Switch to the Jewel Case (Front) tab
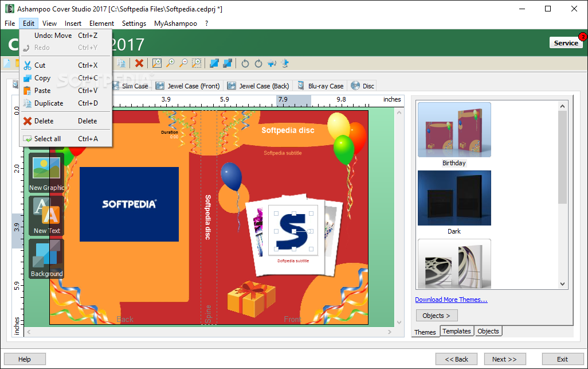The height and width of the screenshot is (369, 588). [x=188, y=86]
